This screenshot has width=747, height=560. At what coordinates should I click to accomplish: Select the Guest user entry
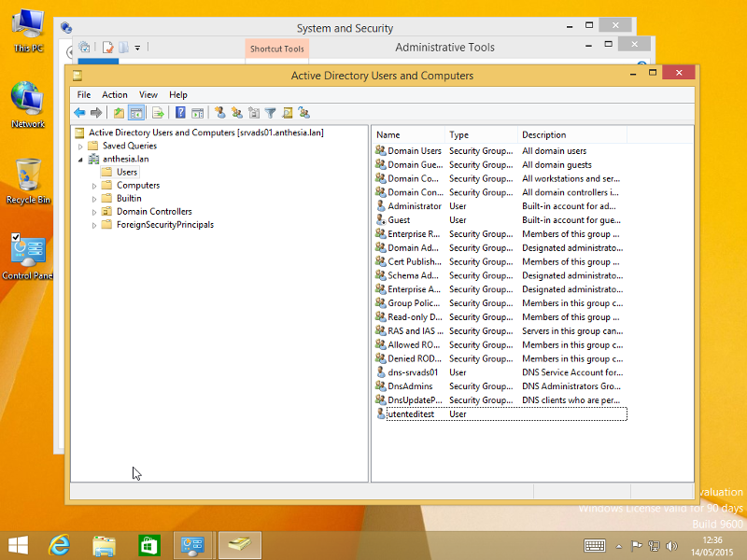point(500,220)
